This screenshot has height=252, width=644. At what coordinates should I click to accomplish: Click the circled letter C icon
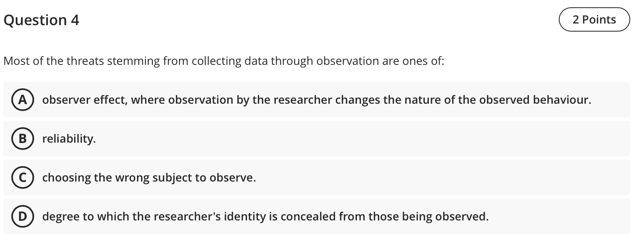(23, 177)
